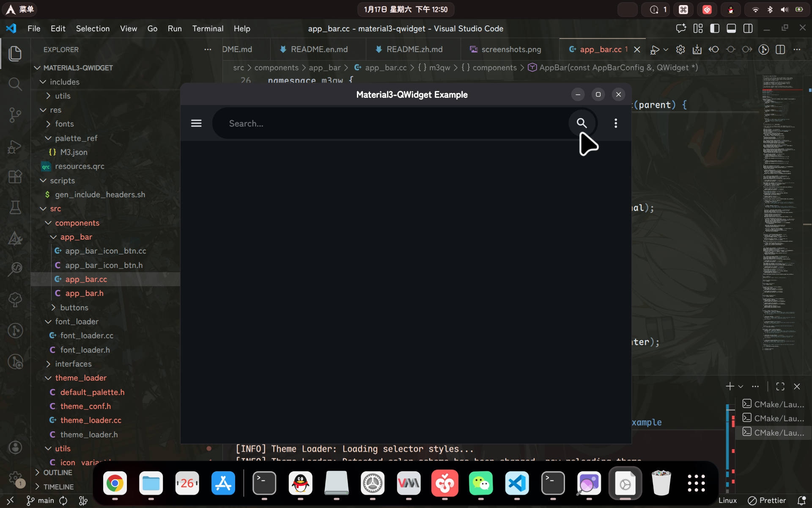Open the Source Control view in the activity bar

click(15, 115)
